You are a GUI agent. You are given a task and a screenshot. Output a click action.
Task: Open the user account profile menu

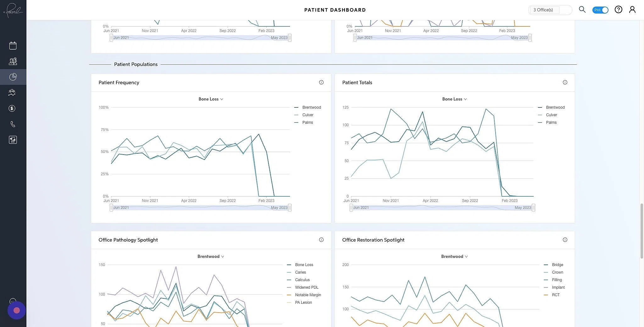[x=632, y=9]
